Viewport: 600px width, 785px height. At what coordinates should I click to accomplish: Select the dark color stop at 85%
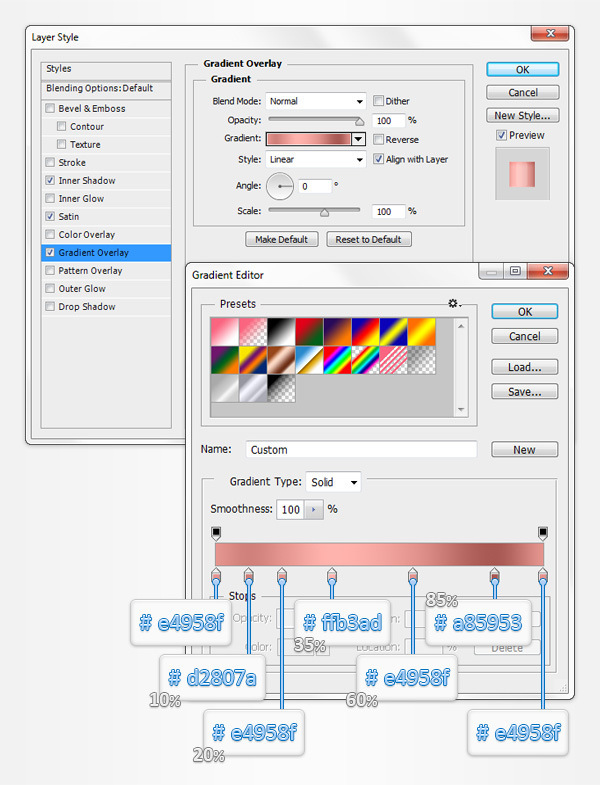pyautogui.click(x=494, y=576)
